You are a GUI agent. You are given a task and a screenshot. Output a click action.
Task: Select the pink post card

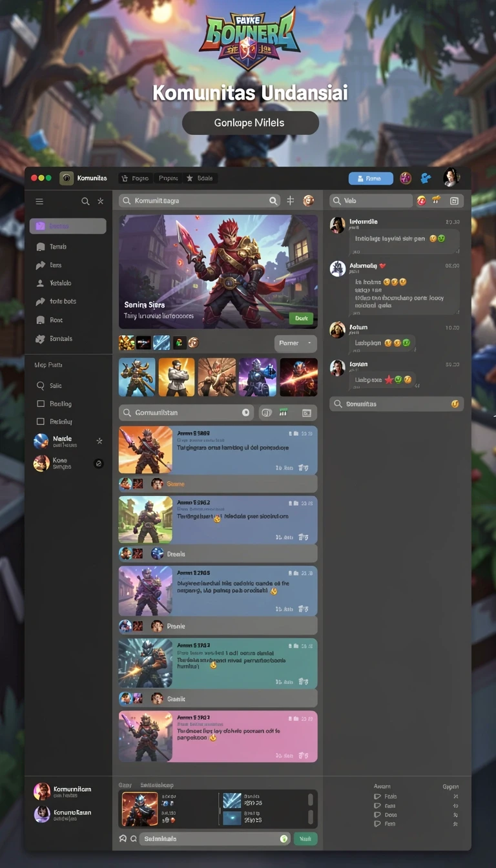(218, 737)
